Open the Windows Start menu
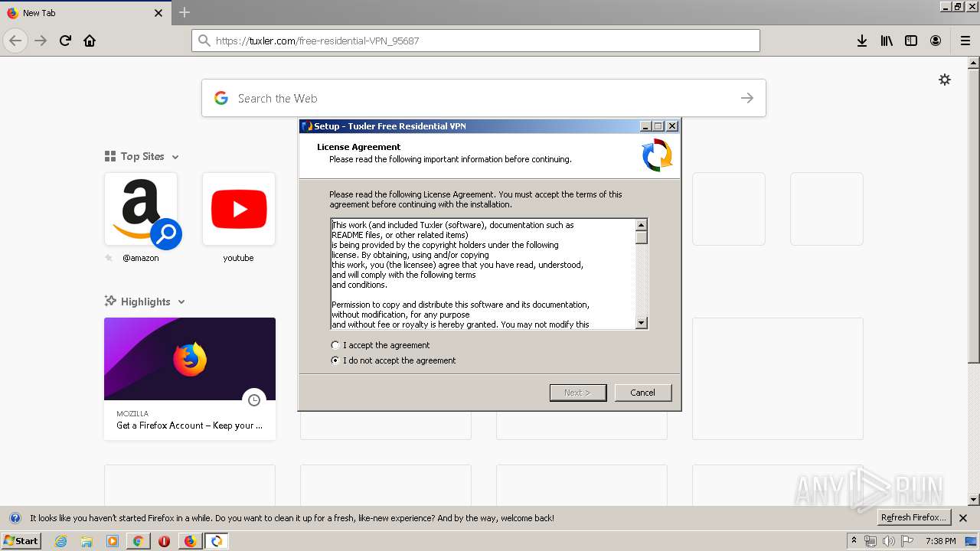The image size is (980, 551). point(21,541)
